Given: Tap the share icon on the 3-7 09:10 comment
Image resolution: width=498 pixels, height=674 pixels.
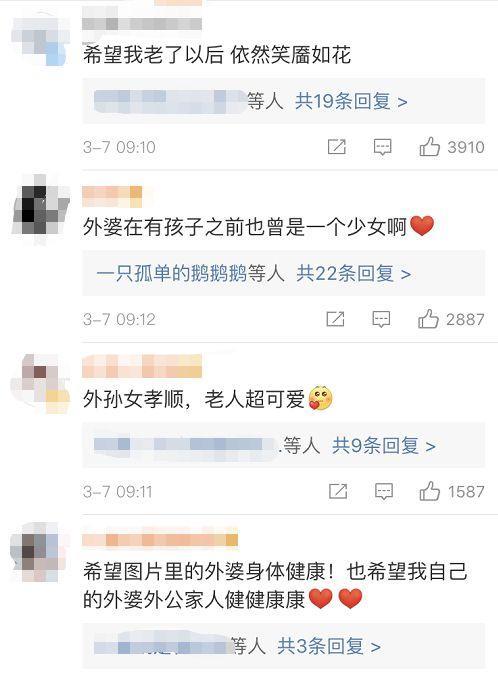Looking at the screenshot, I should point(337,147).
